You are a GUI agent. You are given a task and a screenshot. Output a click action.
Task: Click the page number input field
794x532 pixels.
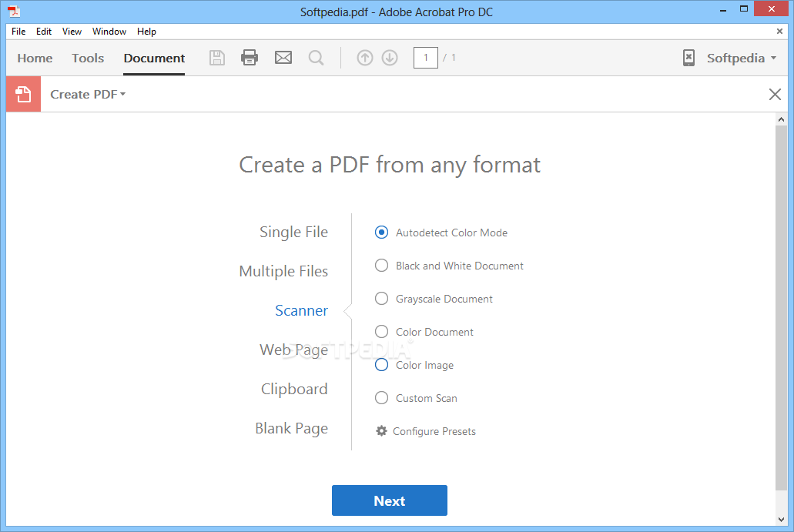click(426, 58)
